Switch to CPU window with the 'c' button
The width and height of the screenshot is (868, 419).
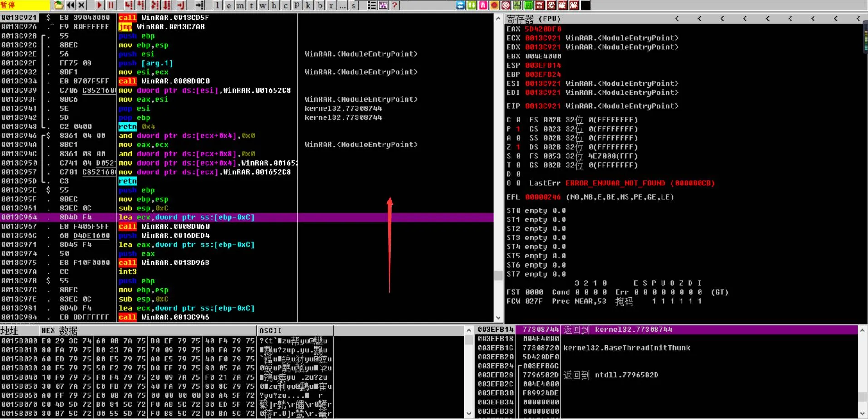(x=286, y=5)
